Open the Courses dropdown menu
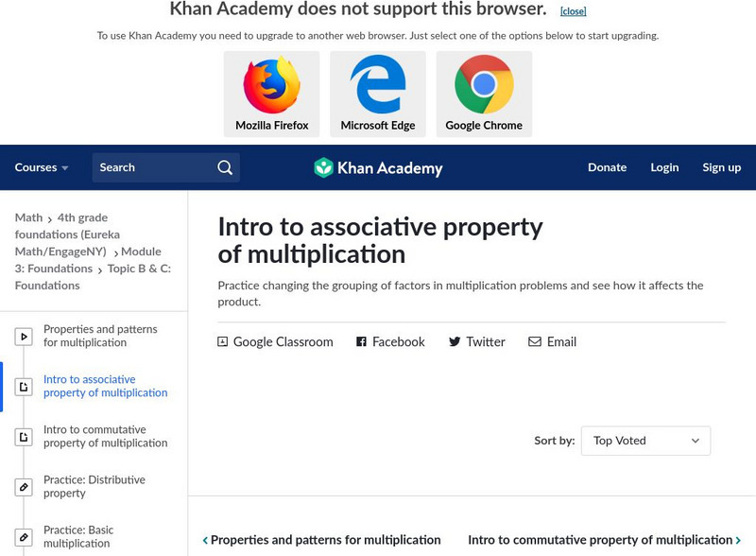This screenshot has height=556, width=756. click(42, 167)
